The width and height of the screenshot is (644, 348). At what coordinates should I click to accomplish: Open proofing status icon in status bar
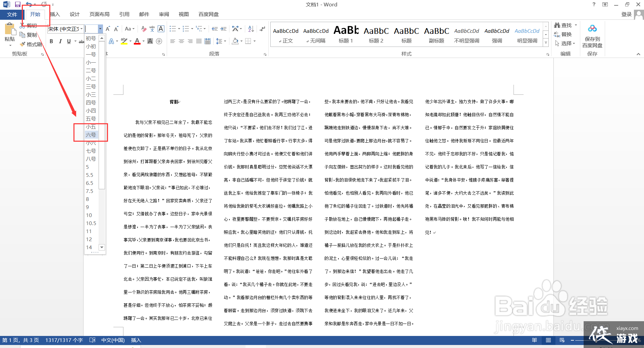(x=93, y=340)
